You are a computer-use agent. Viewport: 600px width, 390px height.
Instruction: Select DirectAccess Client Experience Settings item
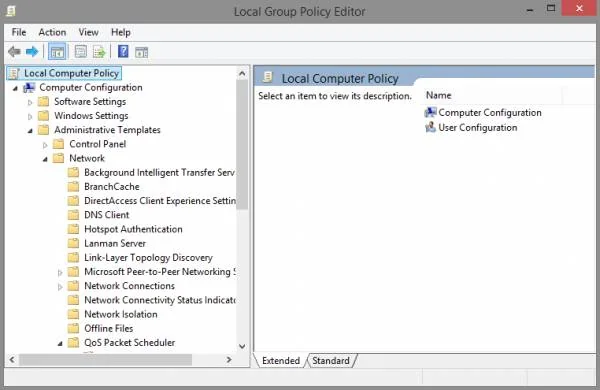coord(160,201)
